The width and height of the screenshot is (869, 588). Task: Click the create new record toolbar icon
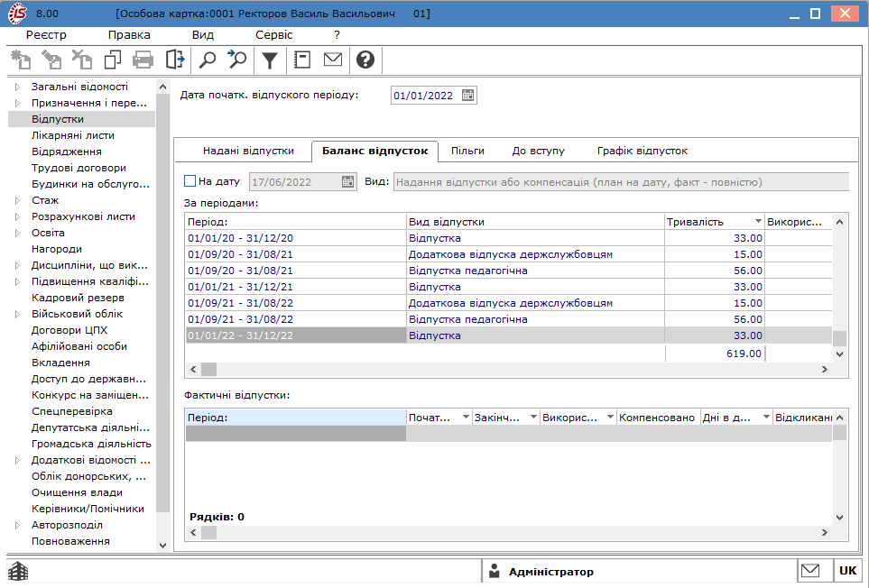pyautogui.click(x=21, y=60)
